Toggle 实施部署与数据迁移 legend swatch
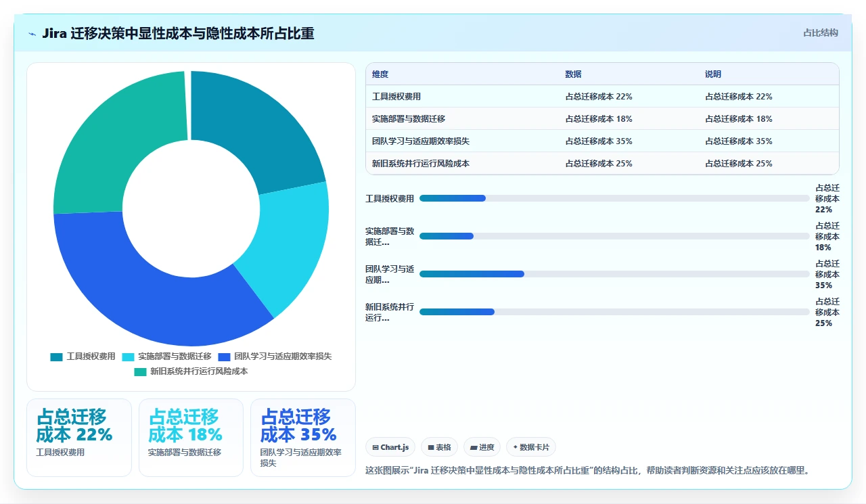Image resolution: width=866 pixels, height=504 pixels. click(x=128, y=357)
